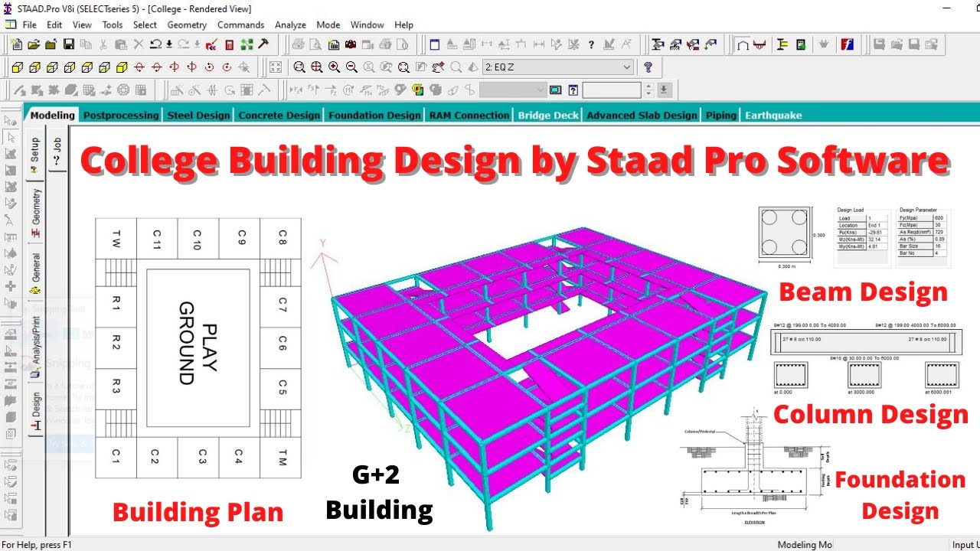Switch to the Earthquake tab

(773, 116)
